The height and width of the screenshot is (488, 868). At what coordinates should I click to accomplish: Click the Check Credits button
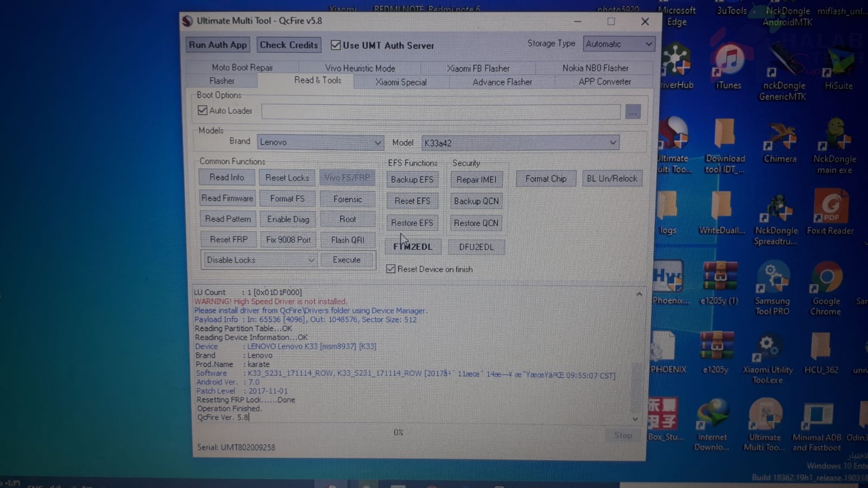click(289, 44)
